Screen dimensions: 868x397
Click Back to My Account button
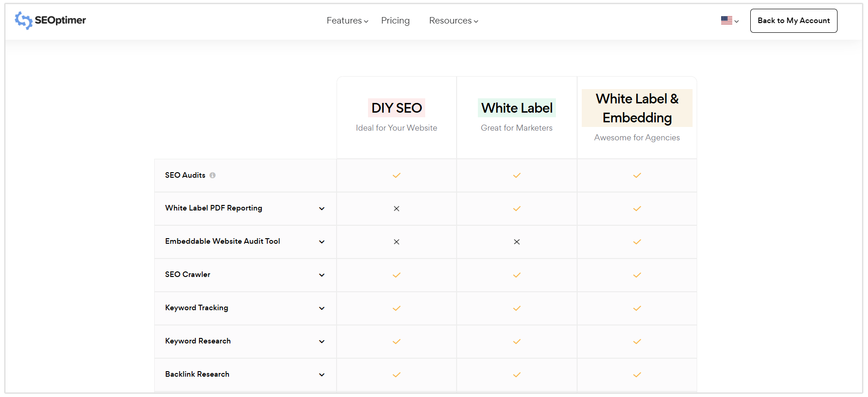tap(793, 21)
